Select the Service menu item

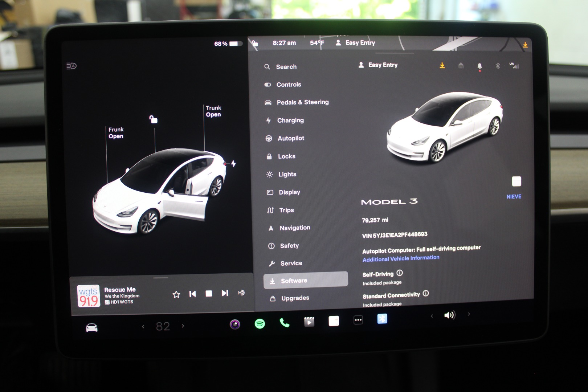(x=285, y=264)
